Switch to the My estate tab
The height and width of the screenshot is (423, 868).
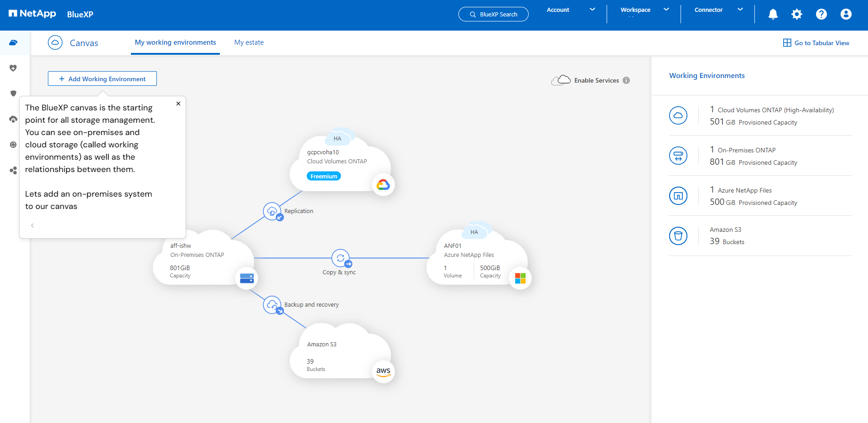[x=249, y=42]
